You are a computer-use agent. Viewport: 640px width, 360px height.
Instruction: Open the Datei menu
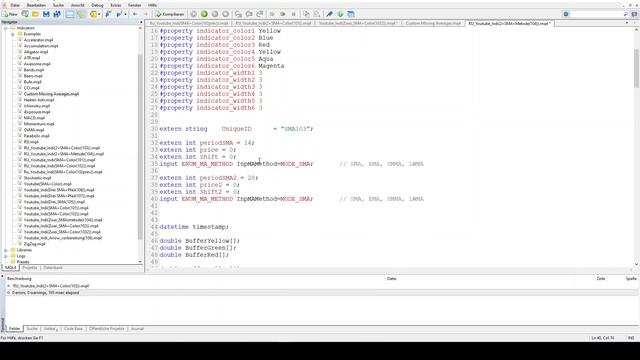15,5
